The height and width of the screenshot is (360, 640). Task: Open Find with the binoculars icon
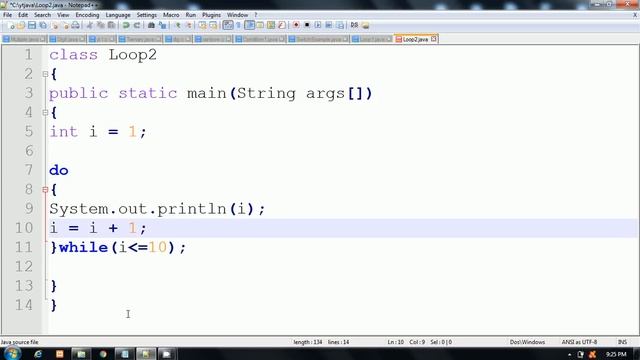(151, 25)
